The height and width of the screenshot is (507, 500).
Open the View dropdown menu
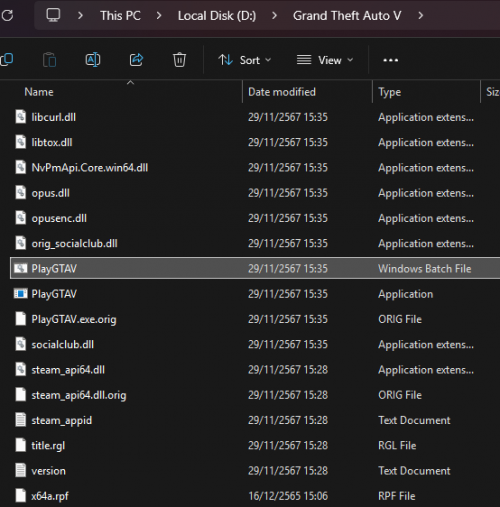[325, 60]
